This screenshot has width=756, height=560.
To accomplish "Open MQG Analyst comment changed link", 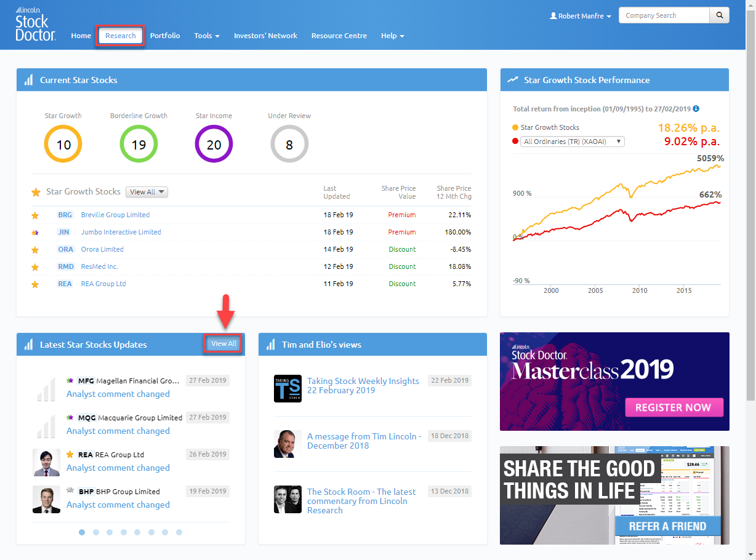I will pyautogui.click(x=118, y=431).
